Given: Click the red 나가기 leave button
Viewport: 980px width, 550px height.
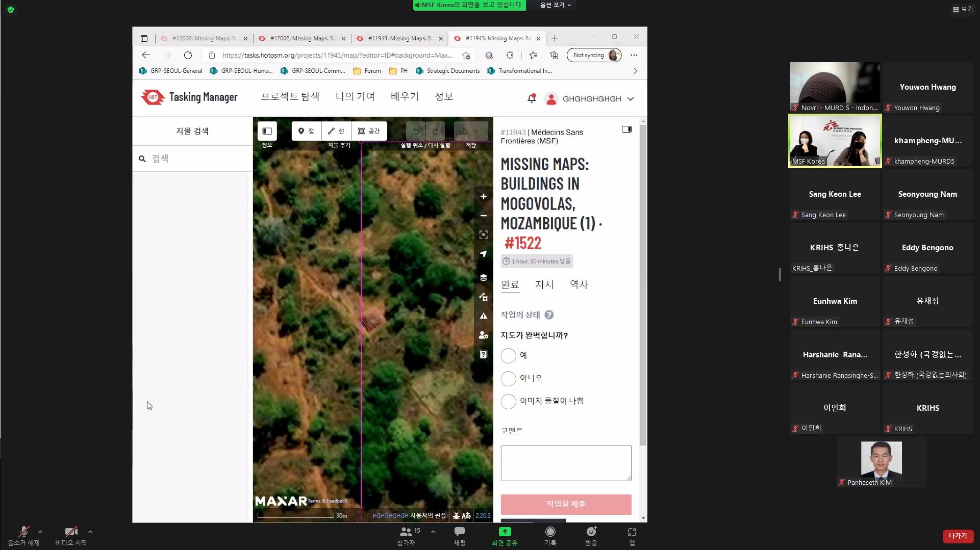Looking at the screenshot, I should click(958, 536).
